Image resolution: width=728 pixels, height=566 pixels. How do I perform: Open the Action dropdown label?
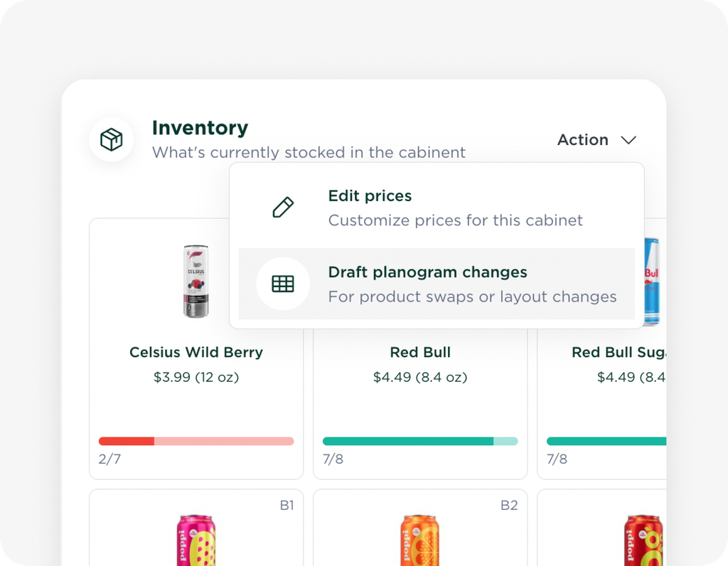[x=582, y=140]
